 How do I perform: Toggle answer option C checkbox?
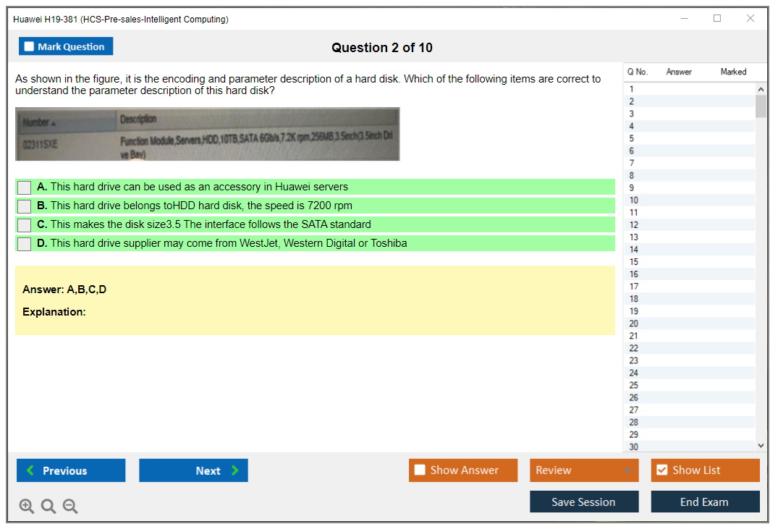(25, 225)
